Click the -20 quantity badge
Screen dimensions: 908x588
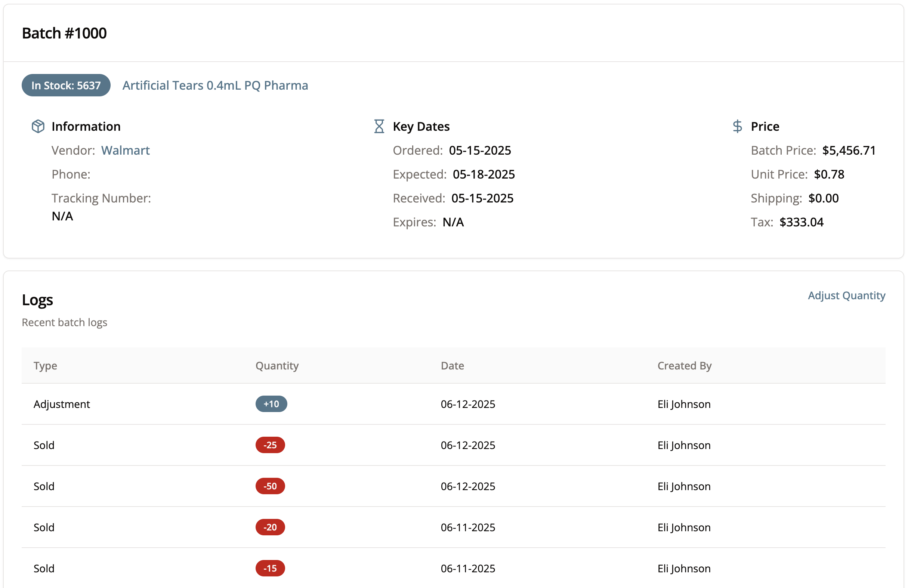(270, 527)
